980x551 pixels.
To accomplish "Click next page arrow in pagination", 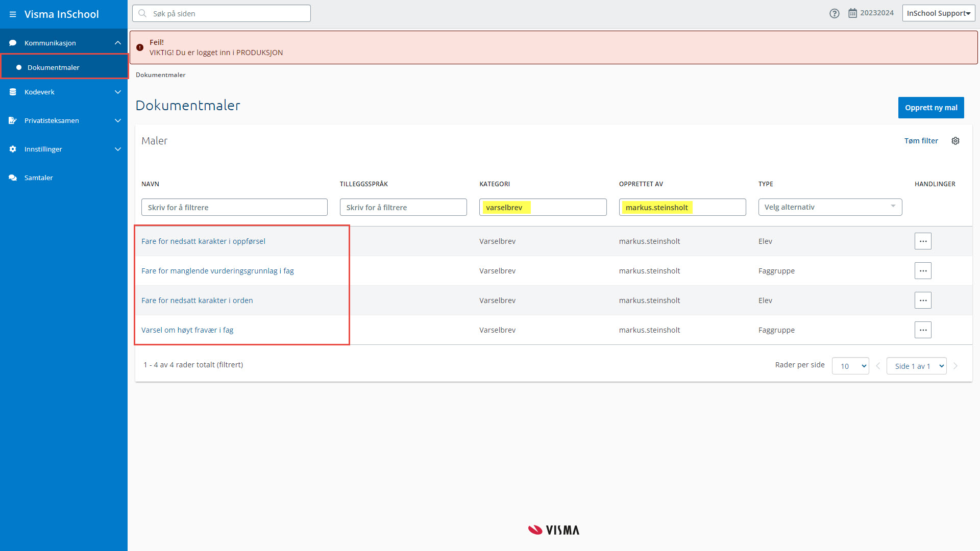I will tap(955, 366).
